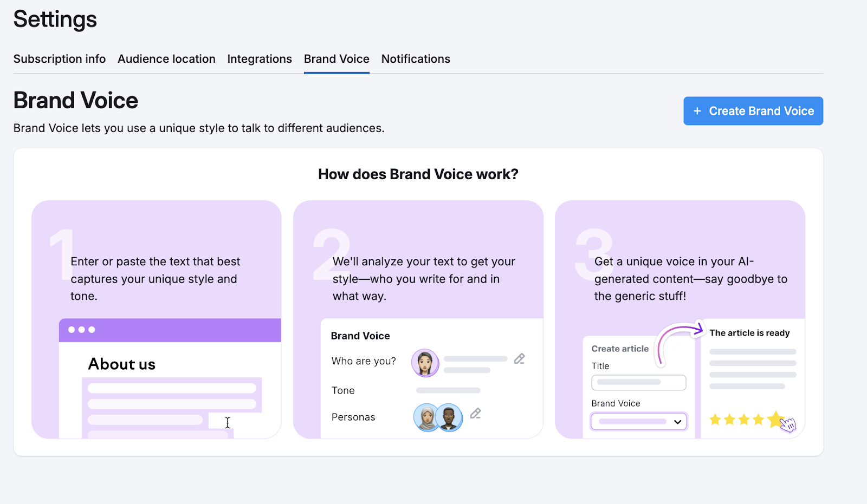The width and height of the screenshot is (867, 504).
Task: Expand the Brand Voice dropdown chevron
Action: [677, 422]
